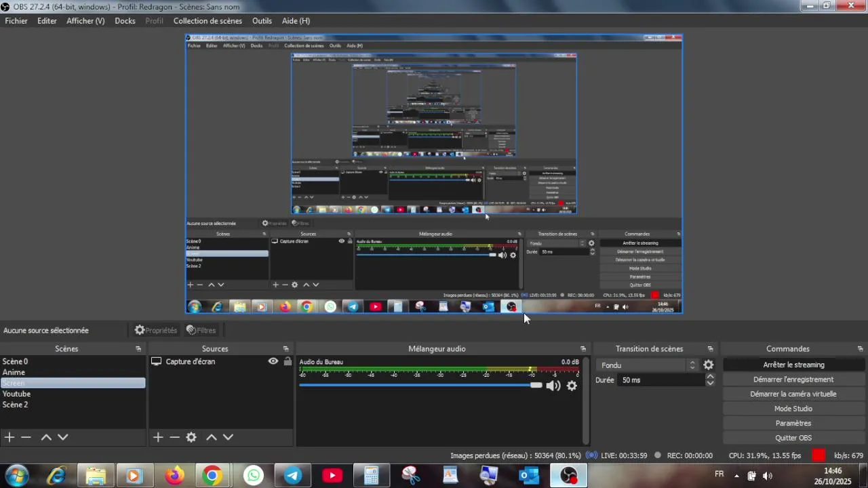Move the source up in Sources panel
The width and height of the screenshot is (868, 488).
click(212, 437)
